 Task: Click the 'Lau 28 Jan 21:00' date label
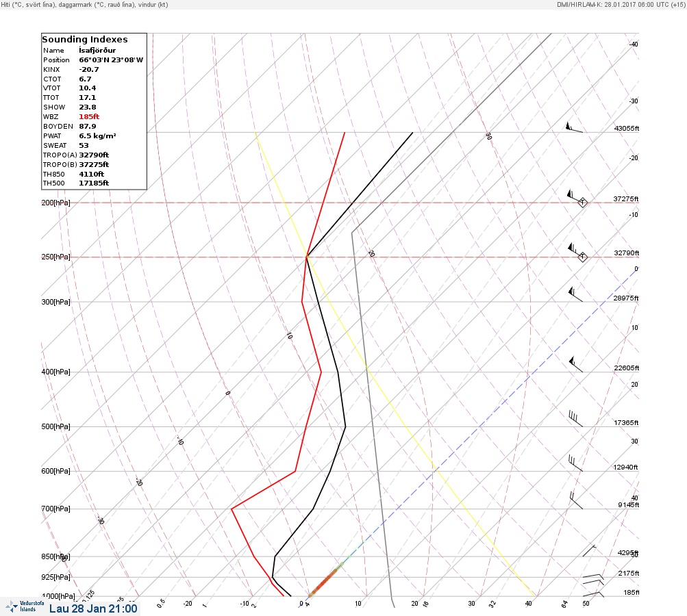(93, 608)
